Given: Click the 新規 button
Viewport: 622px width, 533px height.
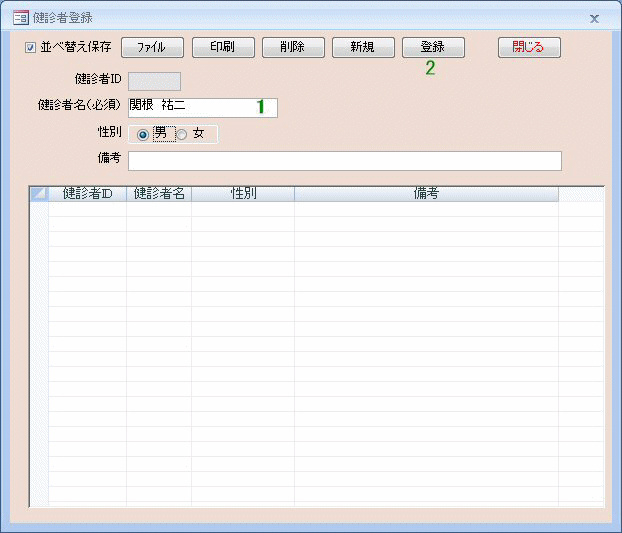Looking at the screenshot, I should pyautogui.click(x=363, y=48).
